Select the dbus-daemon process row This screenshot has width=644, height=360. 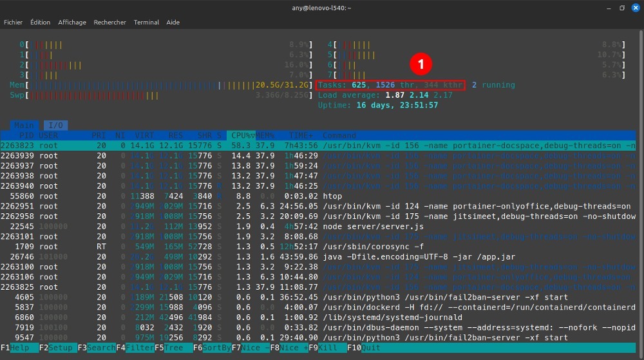[x=318, y=328]
